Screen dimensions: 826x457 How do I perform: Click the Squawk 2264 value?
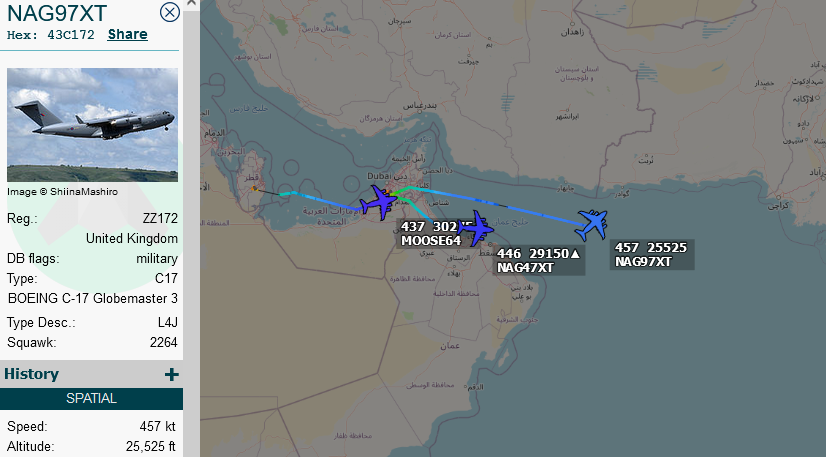click(x=163, y=343)
